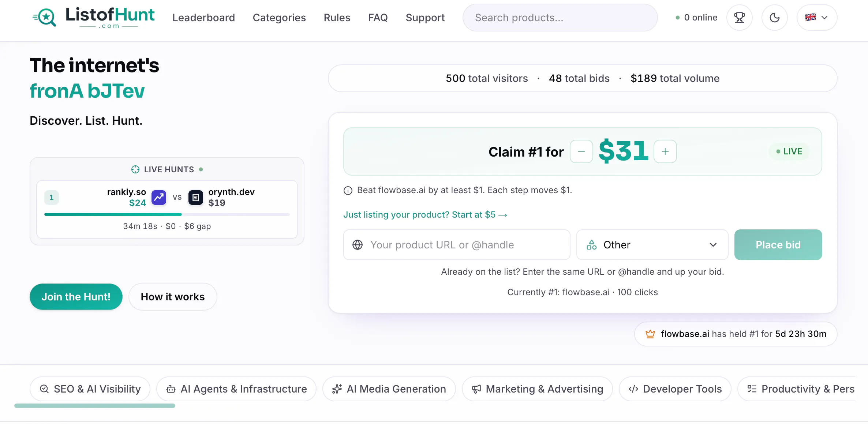Select the AI Agents & Infrastructure category
Viewport: 868px width, 439px height.
[x=236, y=389]
